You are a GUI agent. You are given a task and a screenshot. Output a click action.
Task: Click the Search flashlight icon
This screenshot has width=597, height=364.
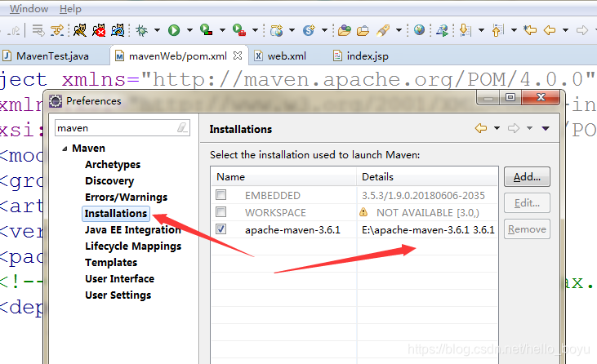tap(383, 30)
